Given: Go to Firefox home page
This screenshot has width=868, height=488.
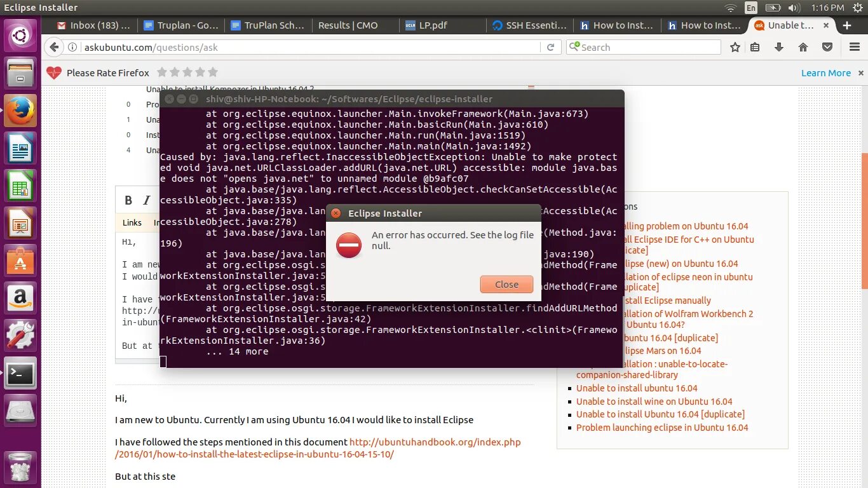Looking at the screenshot, I should [x=803, y=47].
